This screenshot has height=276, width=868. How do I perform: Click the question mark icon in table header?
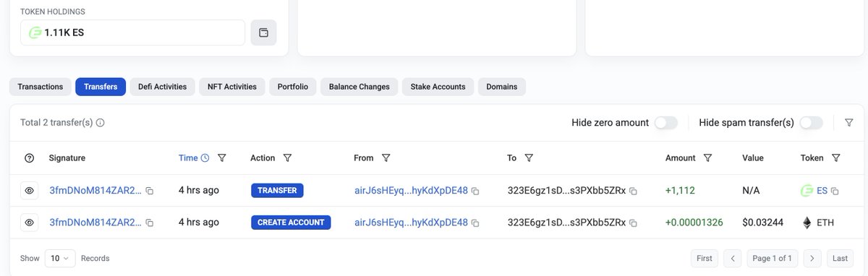[30, 158]
